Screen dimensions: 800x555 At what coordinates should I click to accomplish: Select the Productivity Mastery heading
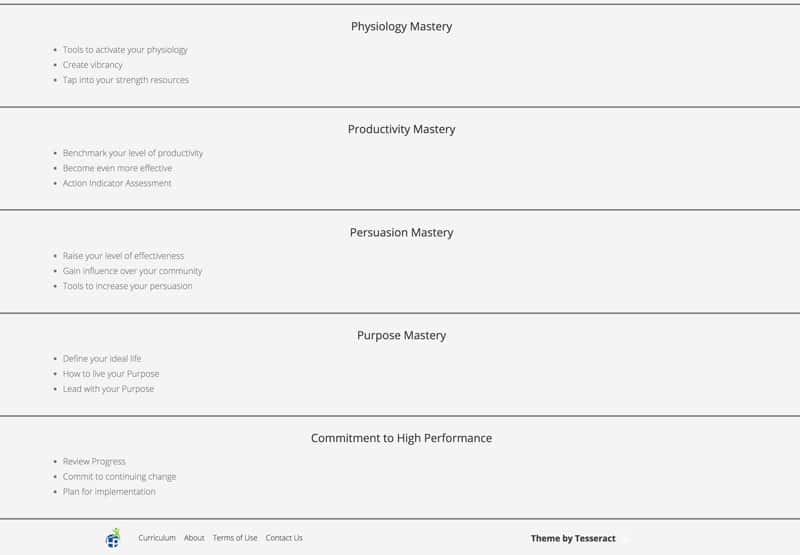point(402,129)
